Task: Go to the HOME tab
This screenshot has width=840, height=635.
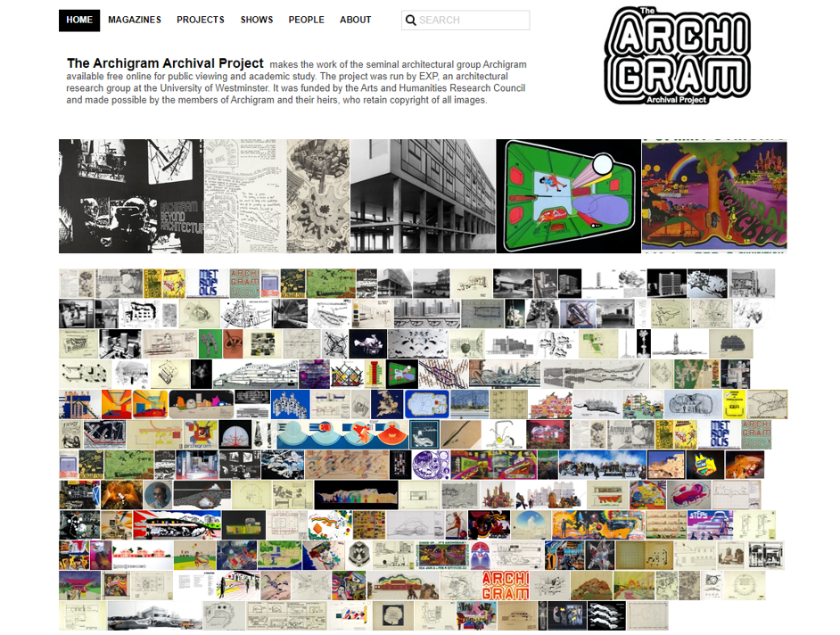Action: (79, 21)
